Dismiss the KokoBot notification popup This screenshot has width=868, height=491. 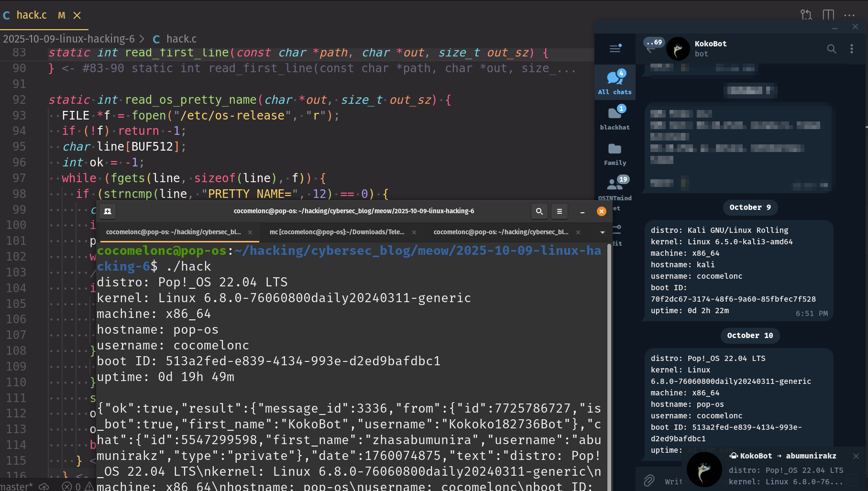856,456
